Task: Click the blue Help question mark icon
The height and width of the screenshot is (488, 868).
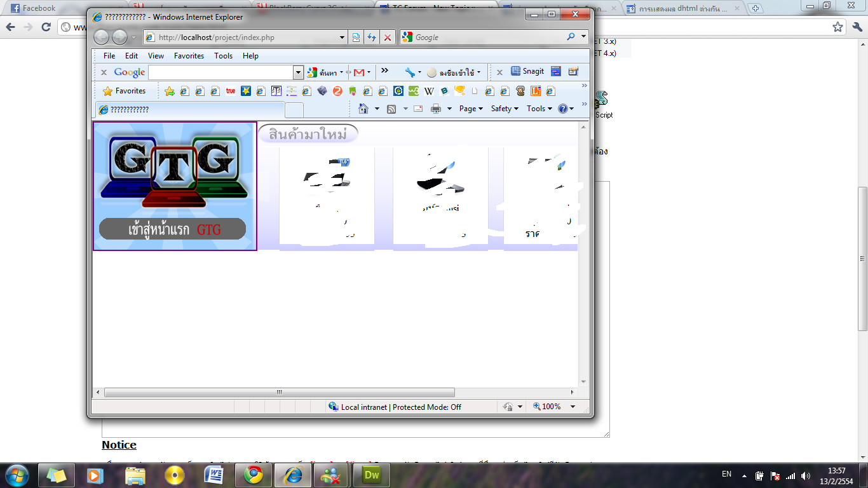Action: 562,109
